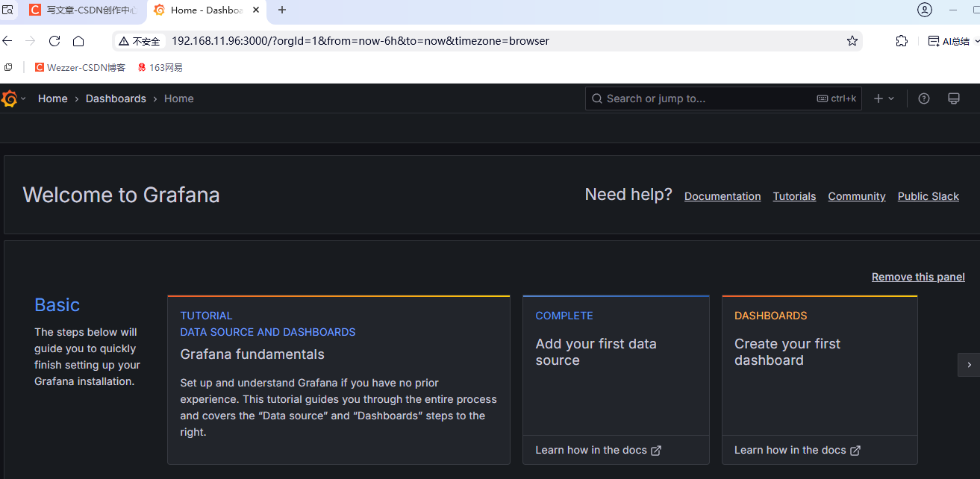Go to the Home breadcrumb
Image resolution: width=980 pixels, height=479 pixels.
tap(53, 98)
